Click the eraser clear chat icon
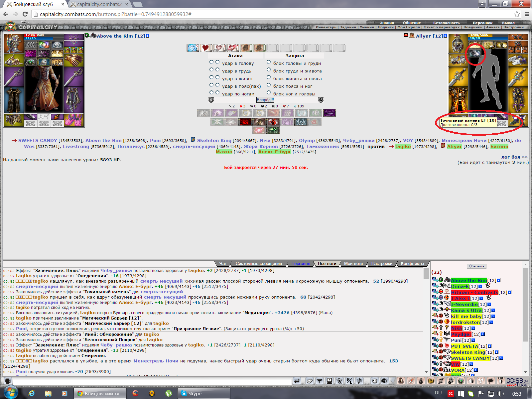The width and height of the screenshot is (532, 399). coord(309,381)
